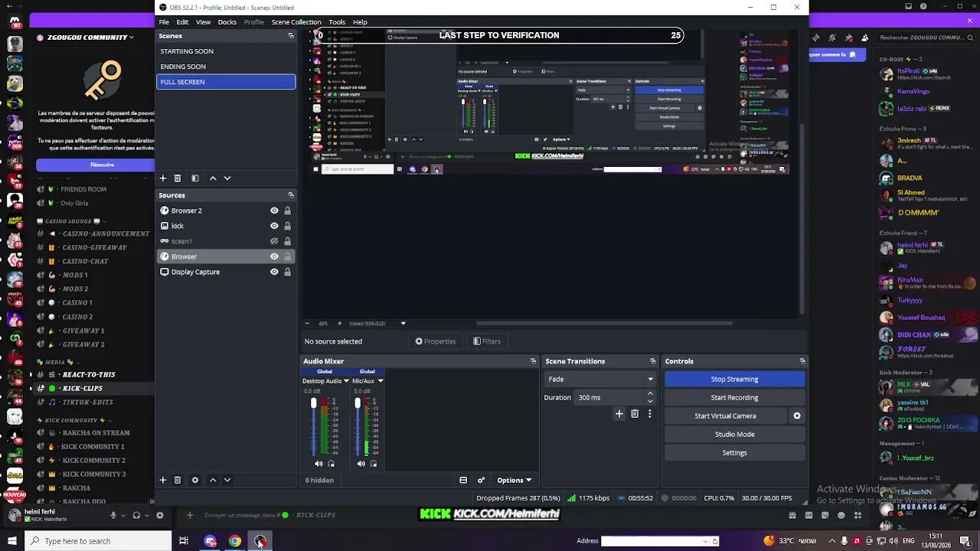
Task: Unlock the kick source
Action: [x=288, y=226]
